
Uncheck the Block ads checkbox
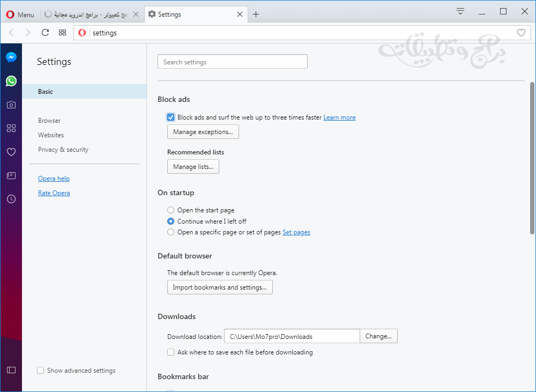point(171,117)
